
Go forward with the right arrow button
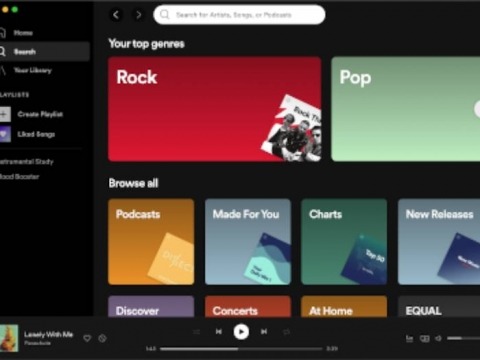138,15
